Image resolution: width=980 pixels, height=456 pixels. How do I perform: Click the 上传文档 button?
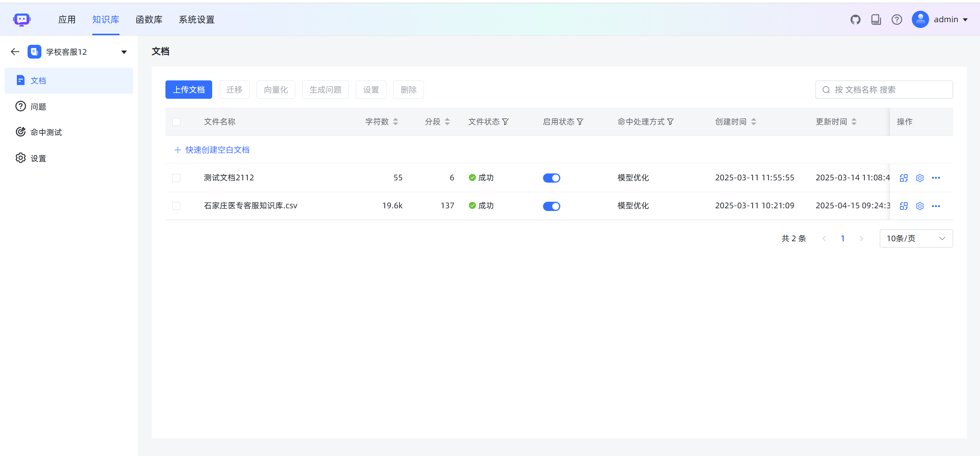click(x=188, y=90)
